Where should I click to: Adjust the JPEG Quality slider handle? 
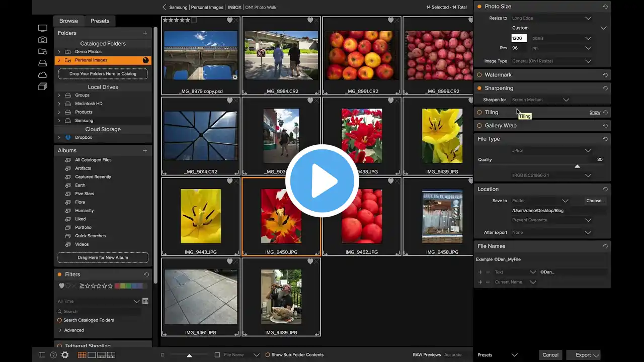click(x=577, y=166)
